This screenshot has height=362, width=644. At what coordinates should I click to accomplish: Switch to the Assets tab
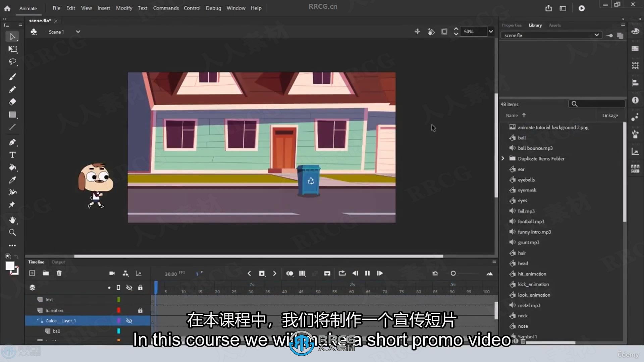pos(554,25)
